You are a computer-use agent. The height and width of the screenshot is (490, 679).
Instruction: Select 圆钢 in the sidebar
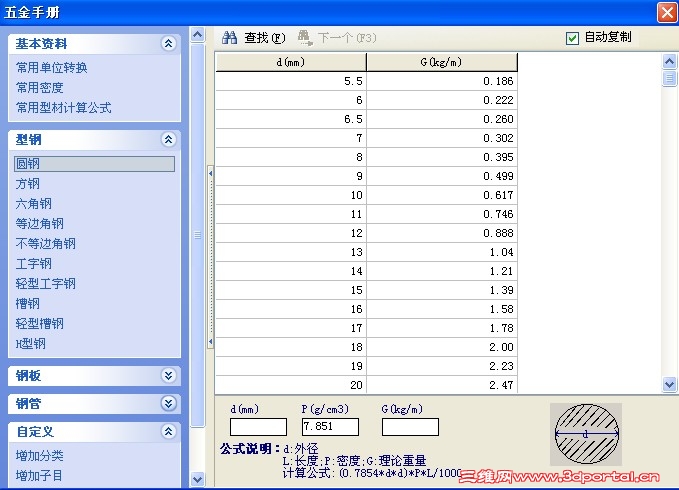point(94,164)
